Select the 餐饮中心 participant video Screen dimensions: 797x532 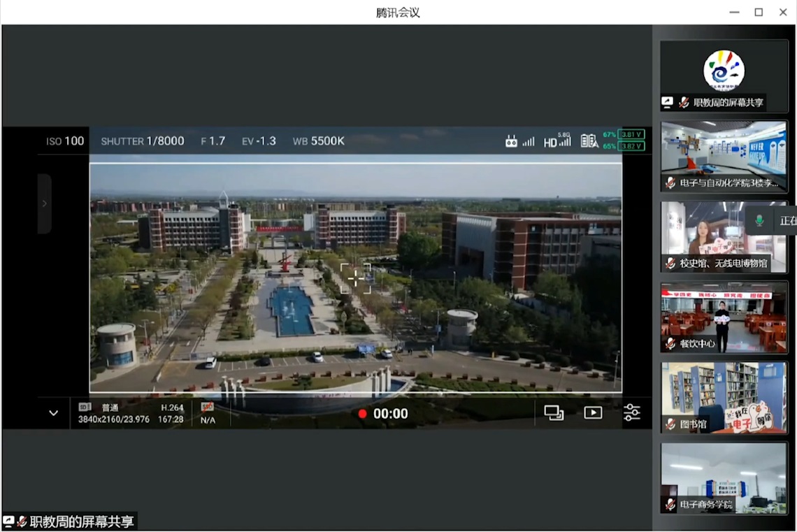[x=724, y=316]
